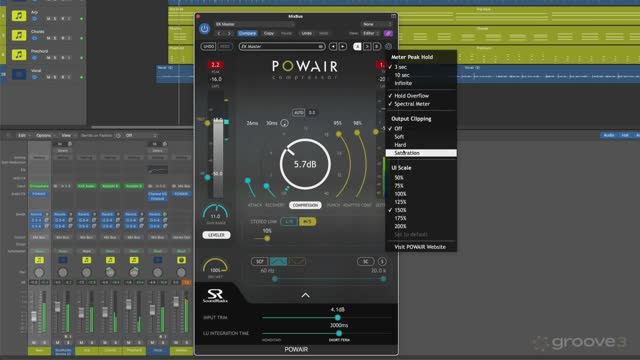The height and width of the screenshot is (360, 640).
Task: Enable M/S stereo link mode
Action: [307, 222]
